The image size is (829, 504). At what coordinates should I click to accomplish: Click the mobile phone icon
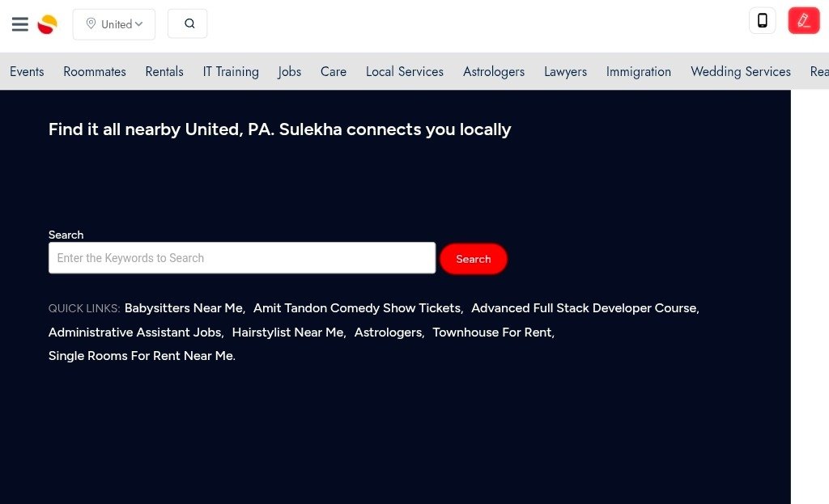pyautogui.click(x=762, y=21)
